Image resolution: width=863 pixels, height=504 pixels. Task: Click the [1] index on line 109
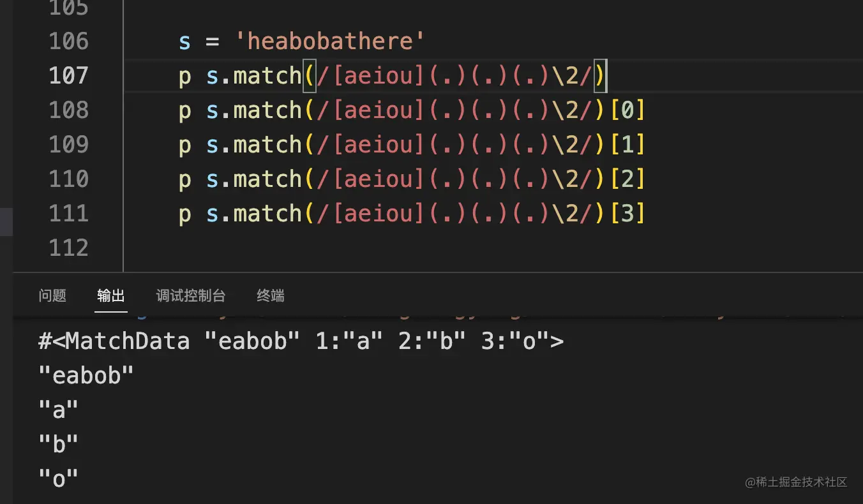pos(627,145)
